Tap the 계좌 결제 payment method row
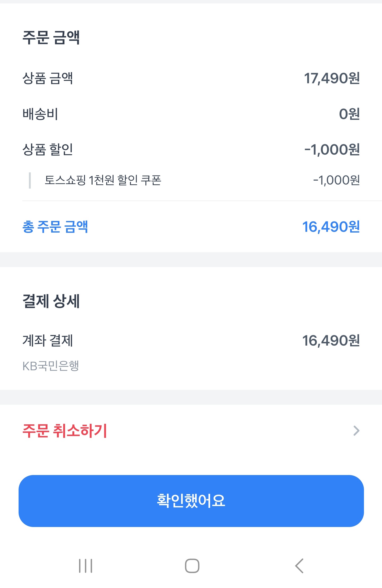The width and height of the screenshot is (382, 588). (x=48, y=341)
